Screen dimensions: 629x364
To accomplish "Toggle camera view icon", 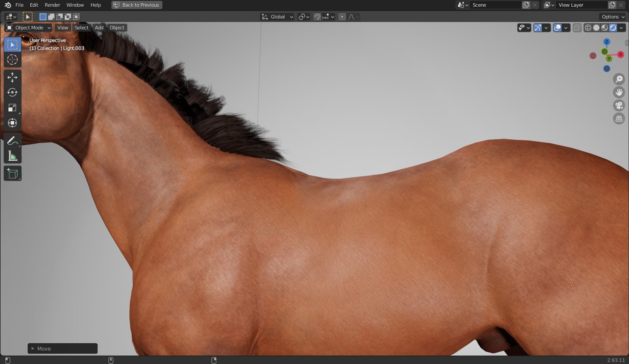I will pos(619,105).
